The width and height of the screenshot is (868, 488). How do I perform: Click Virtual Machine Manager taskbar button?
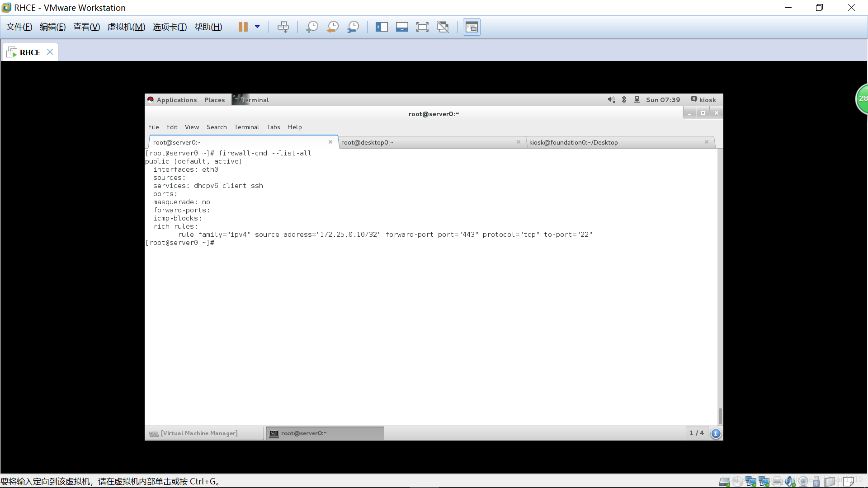(199, 433)
